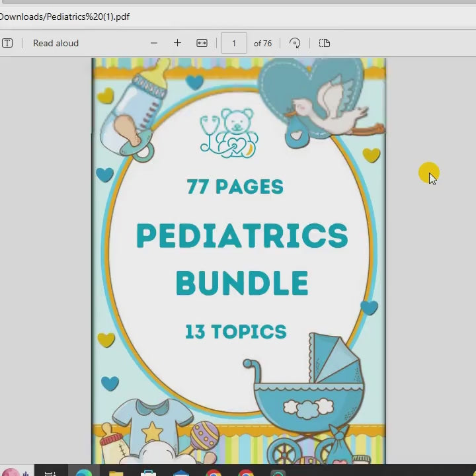This screenshot has height=476, width=476.
Task: Click the '13 TOPICS' text on the cover
Action: coord(236,331)
